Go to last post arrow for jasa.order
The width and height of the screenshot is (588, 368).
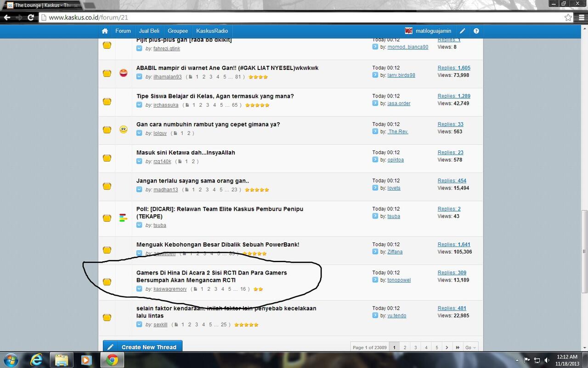point(375,103)
